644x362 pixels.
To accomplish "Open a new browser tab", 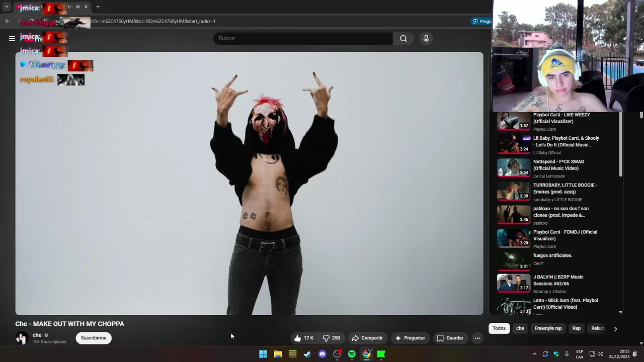I will [x=98, y=7].
